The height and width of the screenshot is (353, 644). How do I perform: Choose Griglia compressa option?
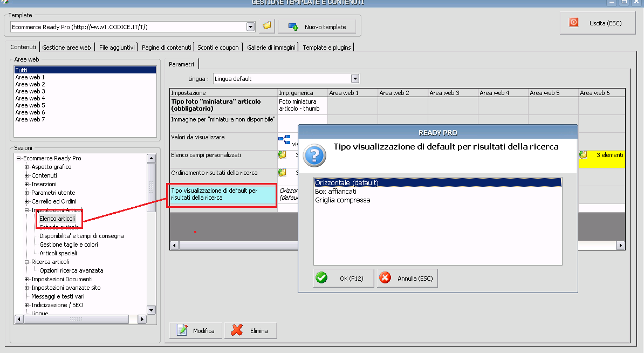438,200
